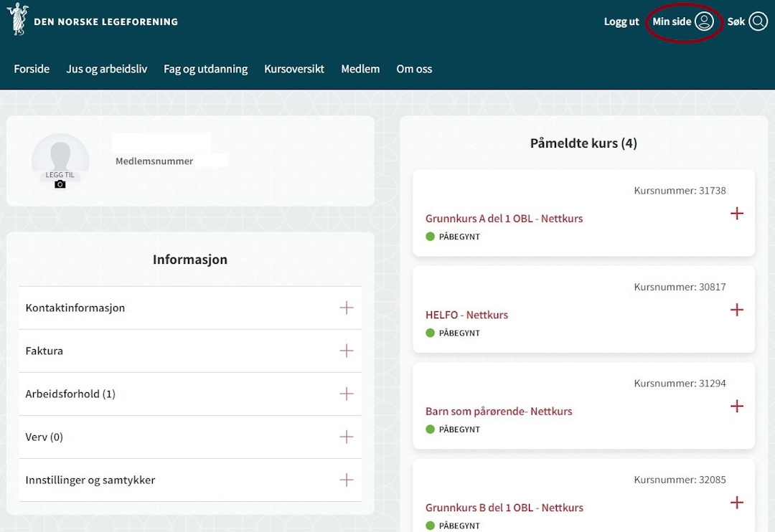
Task: Expand Innstillinger og samtykker section
Action: (x=347, y=480)
